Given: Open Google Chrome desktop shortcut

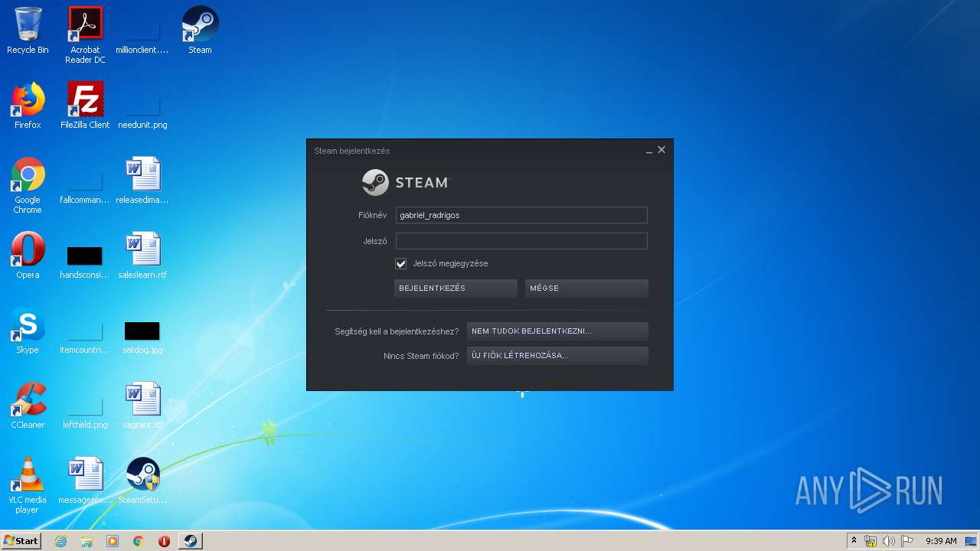Looking at the screenshot, I should (x=28, y=185).
